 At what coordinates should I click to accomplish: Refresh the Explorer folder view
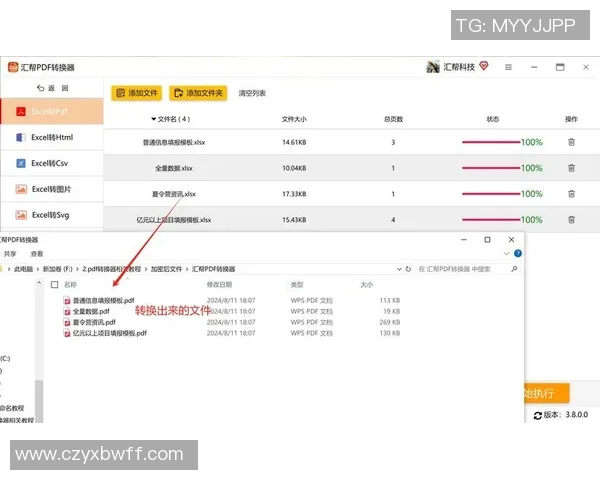408,269
